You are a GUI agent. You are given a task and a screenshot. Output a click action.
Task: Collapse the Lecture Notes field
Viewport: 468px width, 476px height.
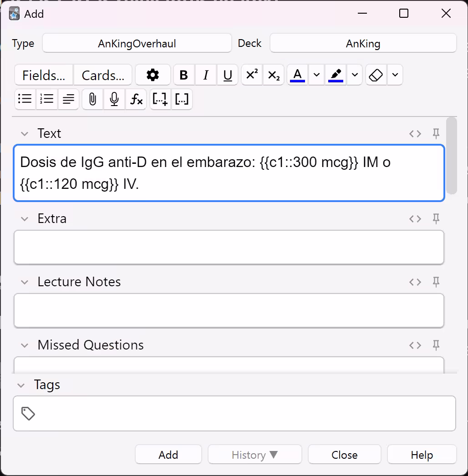point(25,282)
